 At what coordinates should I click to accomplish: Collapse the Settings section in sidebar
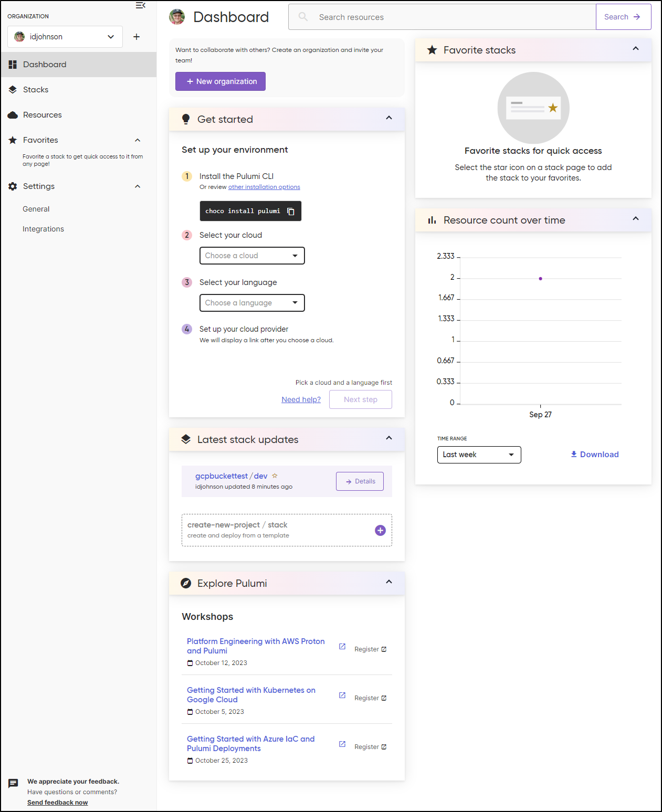click(x=138, y=186)
